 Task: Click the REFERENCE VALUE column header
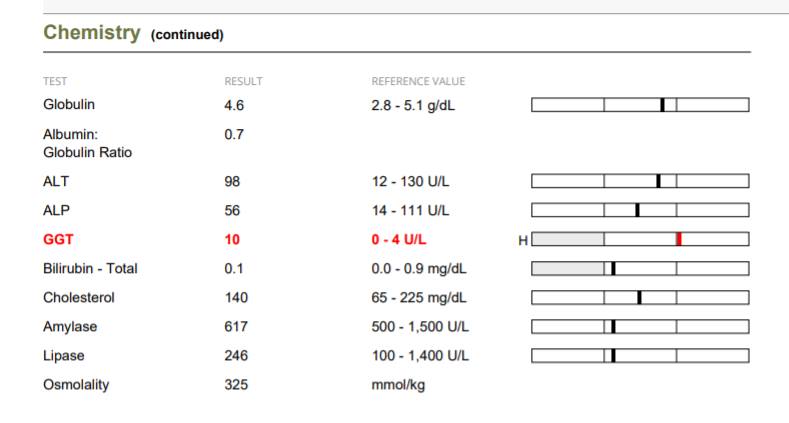(x=418, y=81)
